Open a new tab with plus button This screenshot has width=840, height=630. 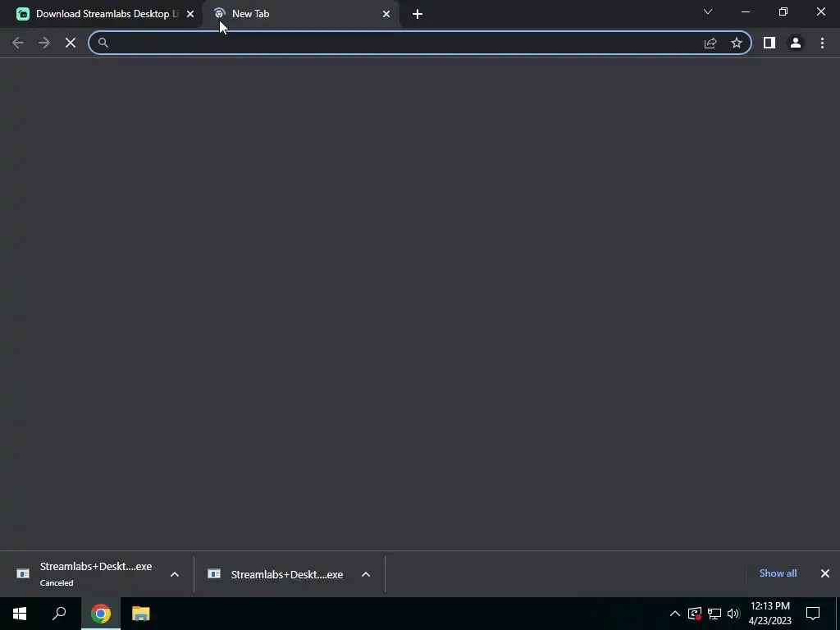(418, 14)
